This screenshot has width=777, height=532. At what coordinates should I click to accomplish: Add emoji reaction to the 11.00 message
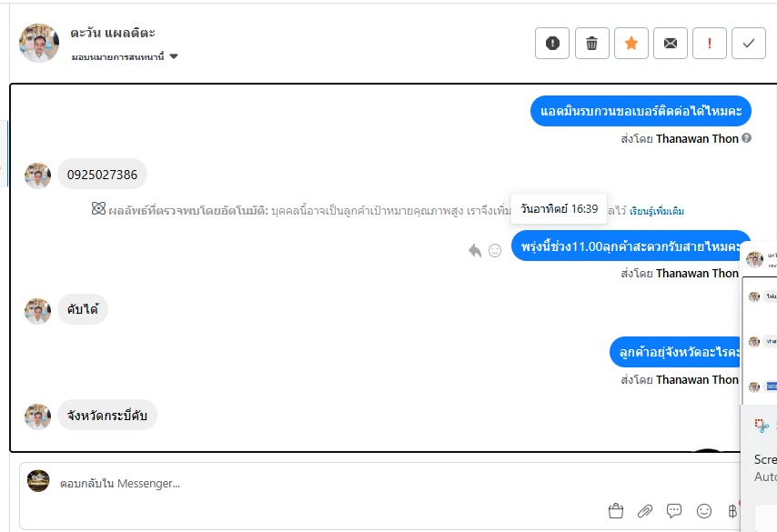(x=495, y=250)
